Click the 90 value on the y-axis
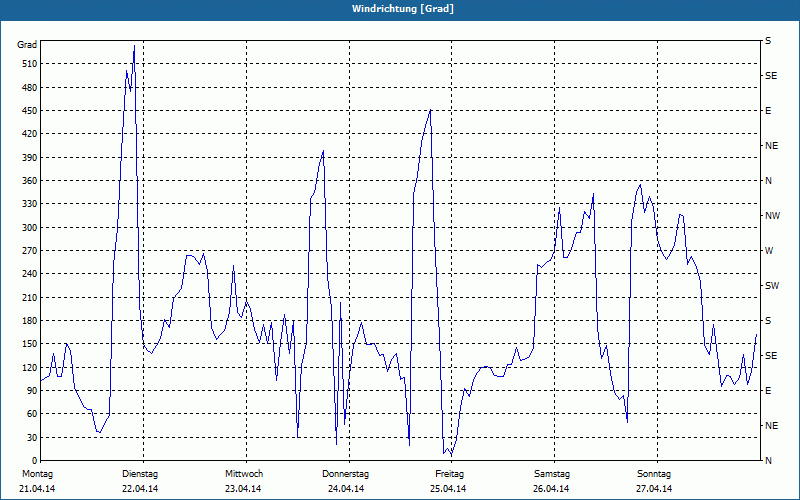Image resolution: width=800 pixels, height=500 pixels. pos(32,391)
